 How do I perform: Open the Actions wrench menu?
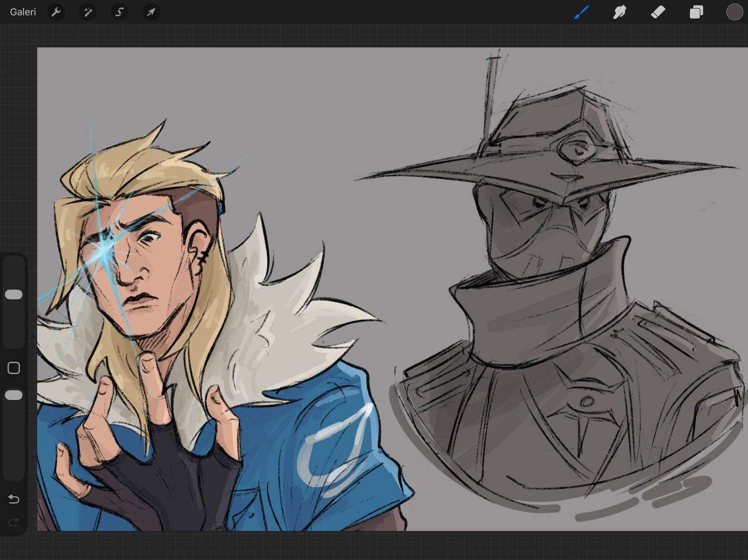tap(56, 12)
